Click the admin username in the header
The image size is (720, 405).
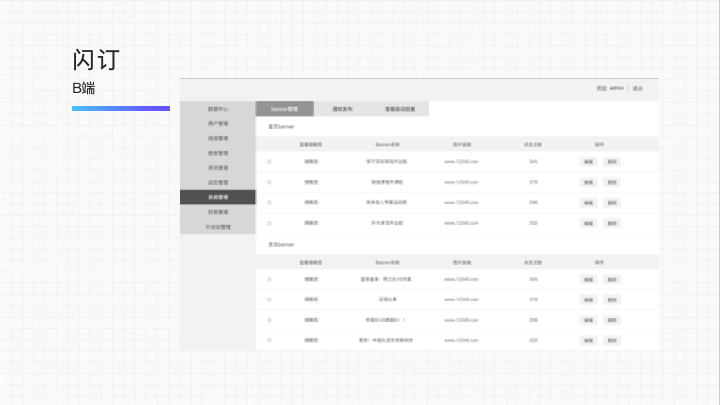(x=617, y=88)
